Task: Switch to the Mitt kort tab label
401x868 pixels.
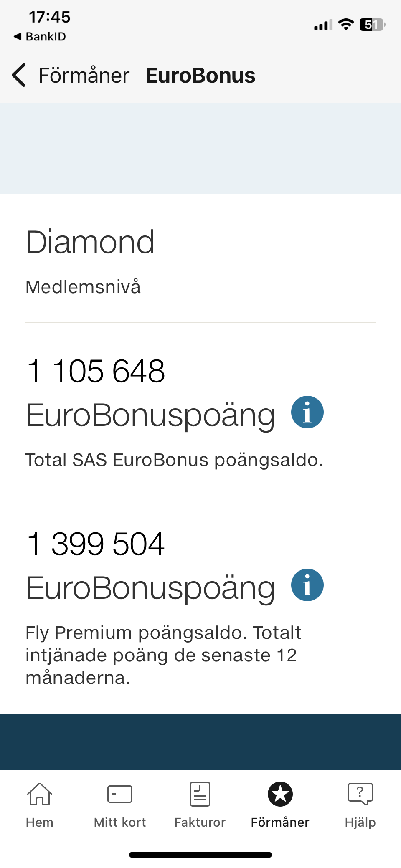Action: 120,822
